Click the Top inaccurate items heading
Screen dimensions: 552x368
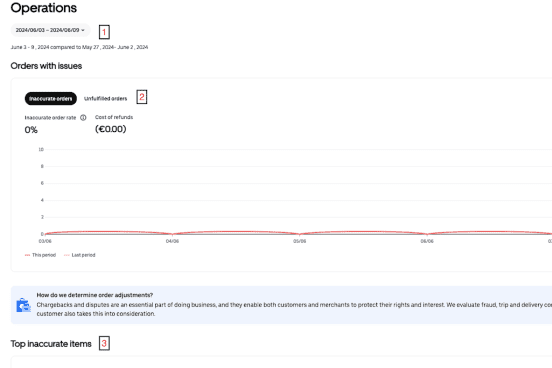[51, 344]
